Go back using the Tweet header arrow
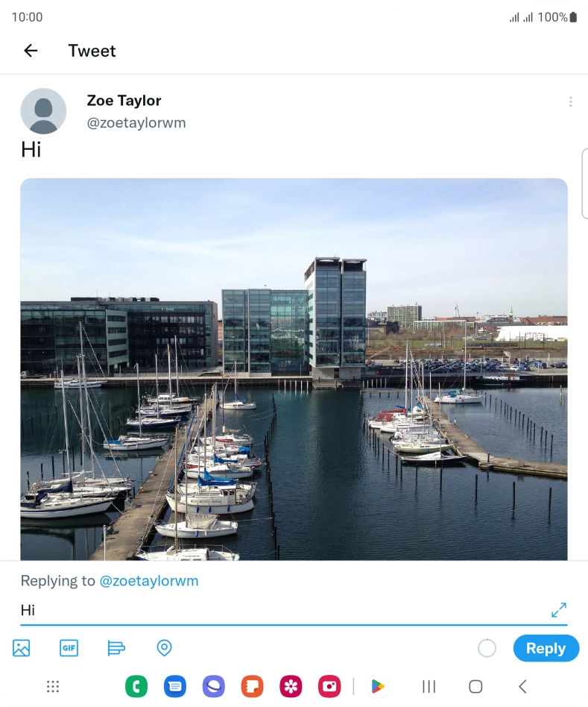The image size is (588, 707). [31, 51]
